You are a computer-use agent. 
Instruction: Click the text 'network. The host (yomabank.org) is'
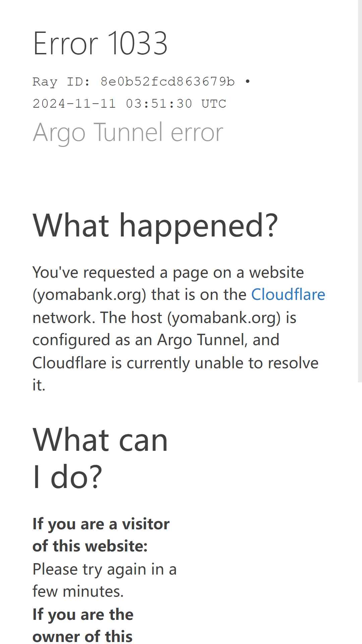pyautogui.click(x=165, y=317)
